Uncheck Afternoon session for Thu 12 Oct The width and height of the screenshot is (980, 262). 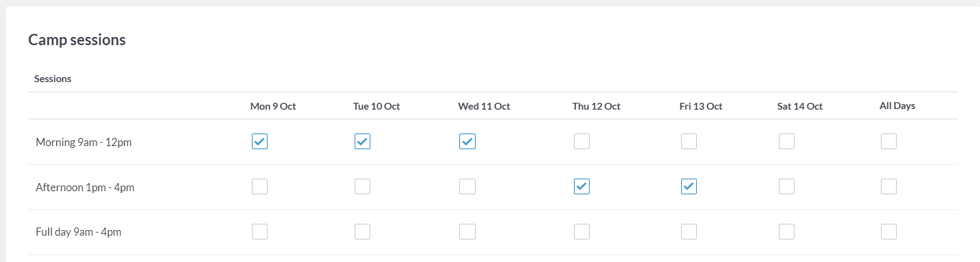tap(581, 187)
